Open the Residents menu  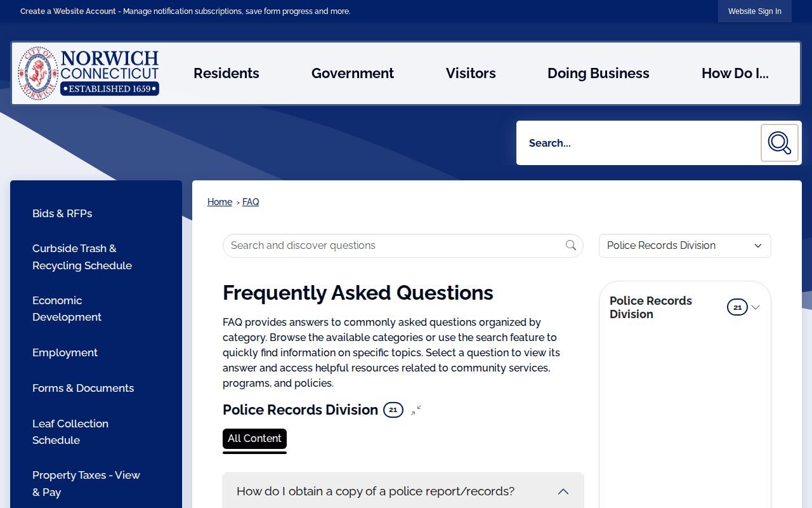pyautogui.click(x=226, y=74)
